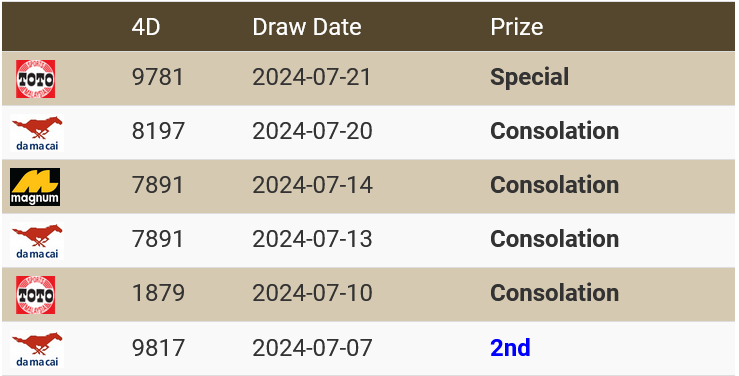This screenshot has width=739, height=376.
Task: Click the Prize column header
Action: (517, 27)
